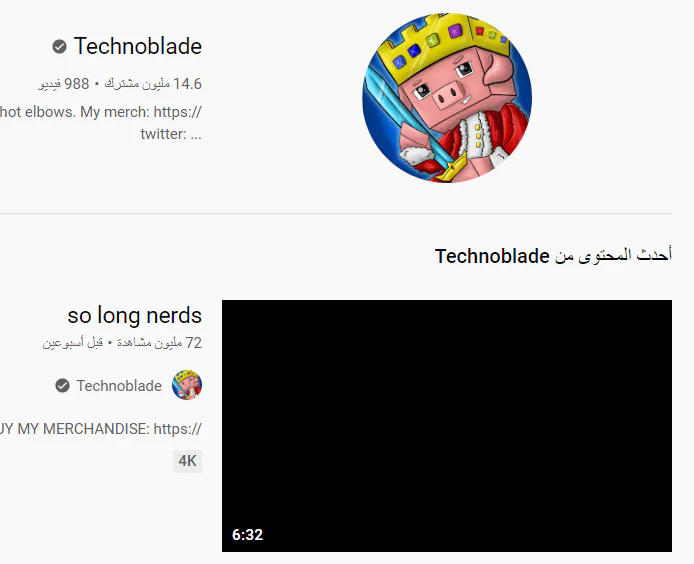Open channel description mentioning hot elbows
The width and height of the screenshot is (694, 564).
[101, 122]
